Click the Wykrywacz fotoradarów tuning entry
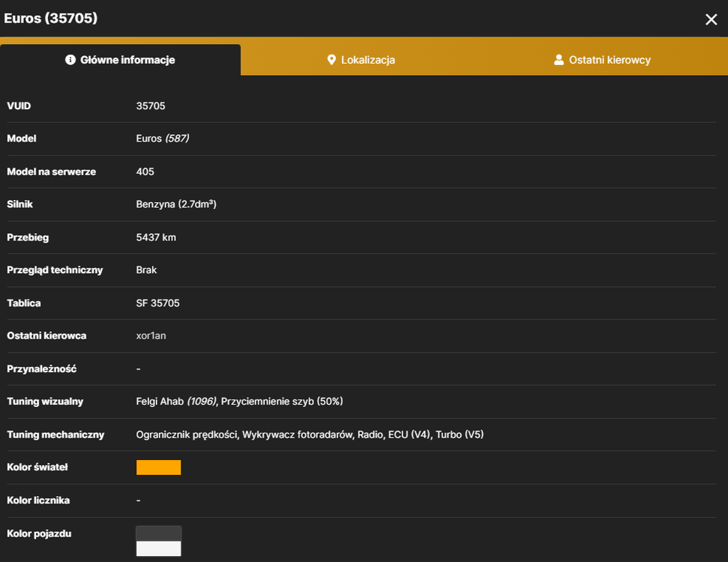 click(297, 435)
